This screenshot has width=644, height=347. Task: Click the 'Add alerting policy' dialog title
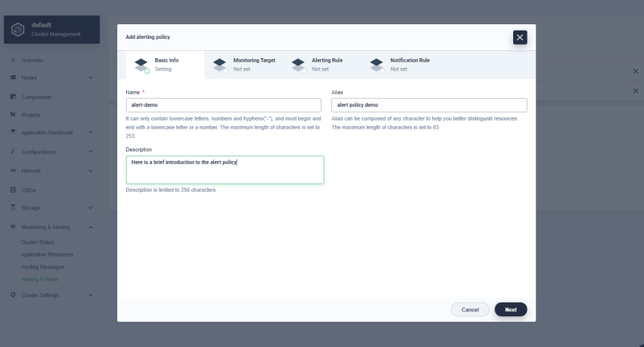pyautogui.click(x=147, y=37)
